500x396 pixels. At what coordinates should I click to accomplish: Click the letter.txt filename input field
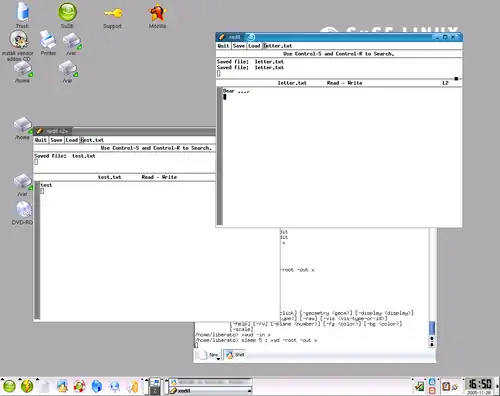pos(362,46)
